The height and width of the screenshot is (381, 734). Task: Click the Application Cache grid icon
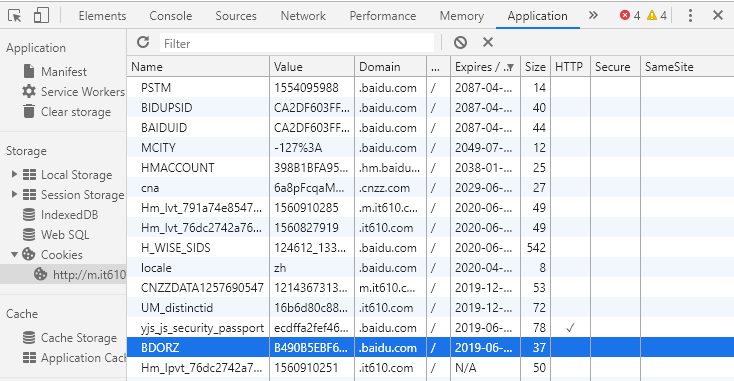click(29, 358)
